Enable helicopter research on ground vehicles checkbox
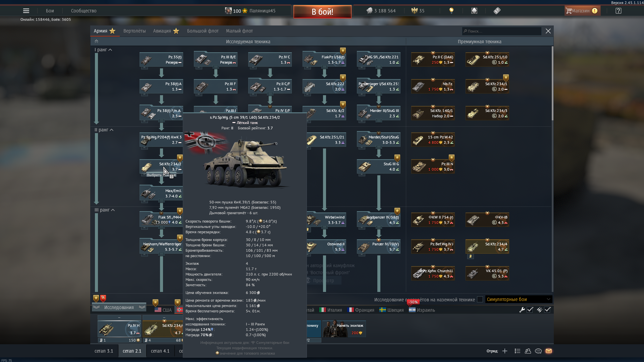 click(x=480, y=299)
